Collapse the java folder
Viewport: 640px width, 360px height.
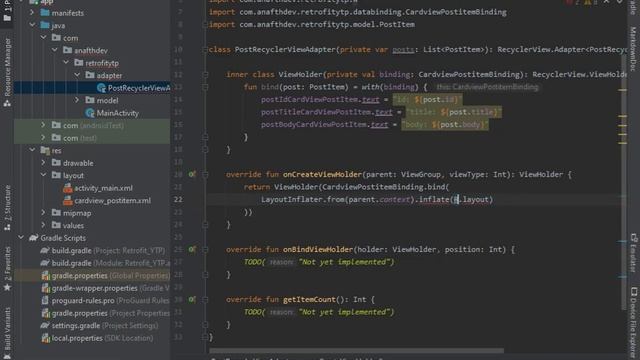(x=32, y=25)
